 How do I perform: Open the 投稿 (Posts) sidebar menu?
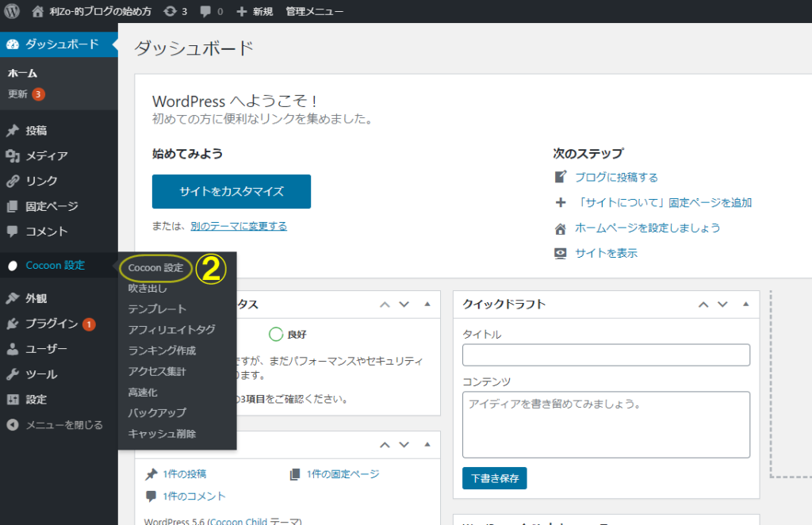click(36, 131)
